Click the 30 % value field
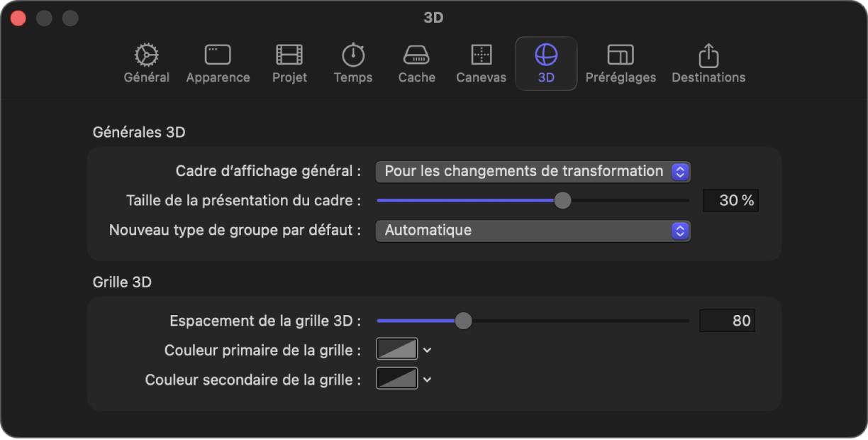Viewport: 868px width, 440px height. [730, 201]
